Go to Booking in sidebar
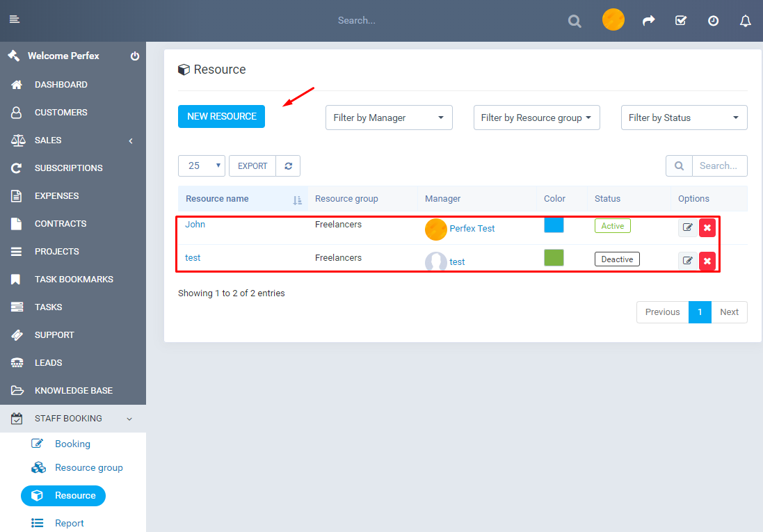The width and height of the screenshot is (763, 532). pyautogui.click(x=72, y=444)
